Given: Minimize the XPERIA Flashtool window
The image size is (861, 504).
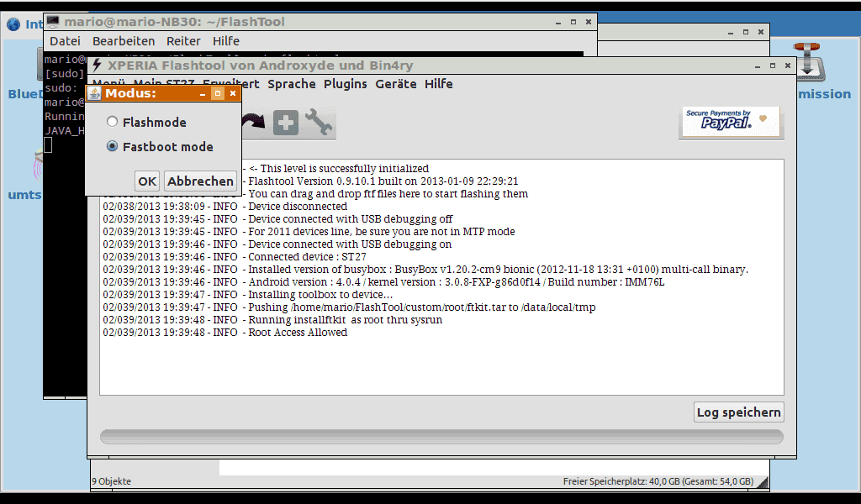Looking at the screenshot, I should point(758,66).
